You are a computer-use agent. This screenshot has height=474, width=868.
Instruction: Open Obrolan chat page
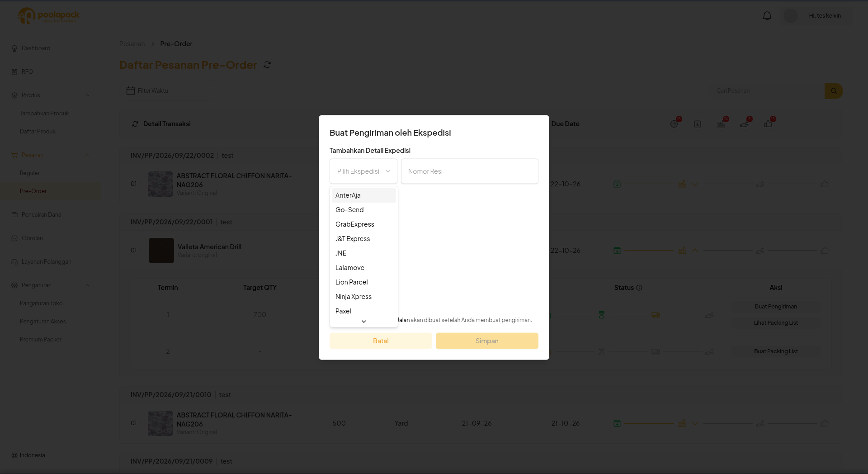tap(32, 238)
